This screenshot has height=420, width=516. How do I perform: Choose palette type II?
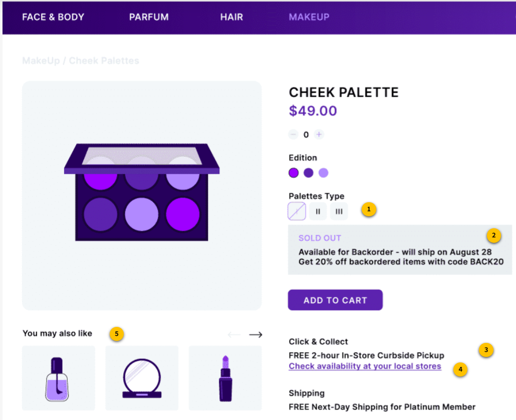(318, 211)
